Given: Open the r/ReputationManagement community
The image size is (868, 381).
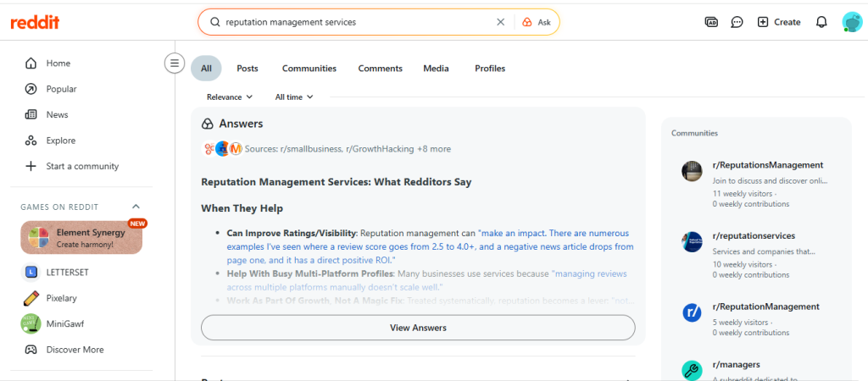Looking at the screenshot, I should [765, 306].
